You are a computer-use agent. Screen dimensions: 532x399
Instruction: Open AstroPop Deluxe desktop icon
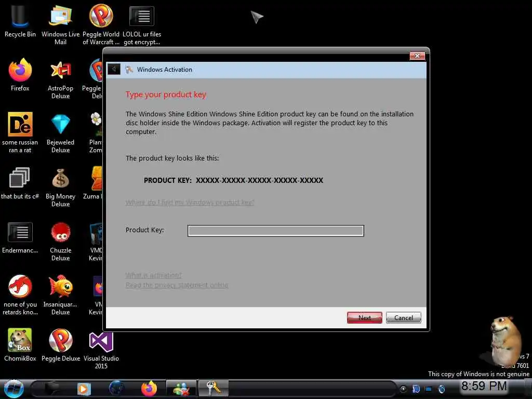point(60,79)
